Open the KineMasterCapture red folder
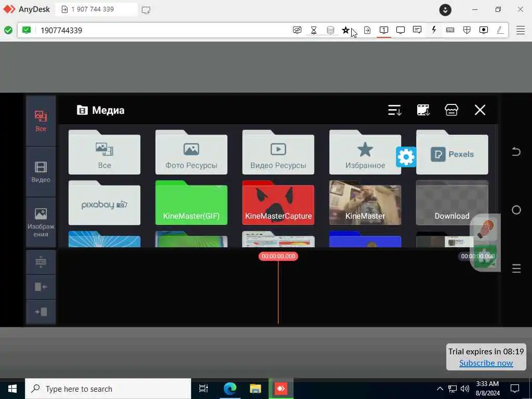This screenshot has height=399, width=532. tap(278, 203)
